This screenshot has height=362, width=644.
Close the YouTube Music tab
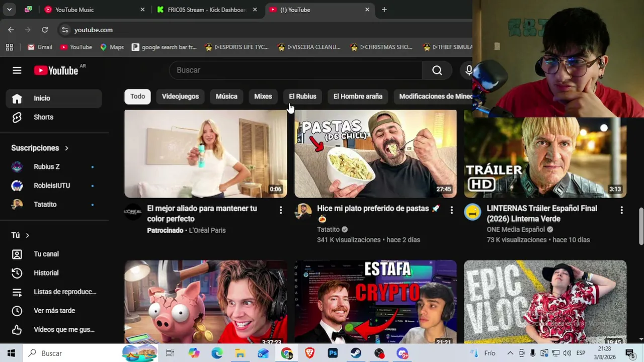click(142, 10)
